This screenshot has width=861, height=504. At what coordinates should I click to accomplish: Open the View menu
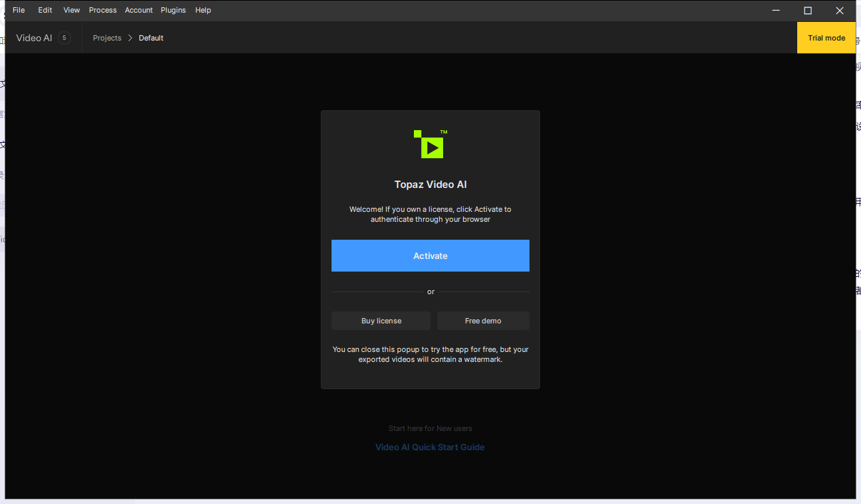pyautogui.click(x=72, y=10)
